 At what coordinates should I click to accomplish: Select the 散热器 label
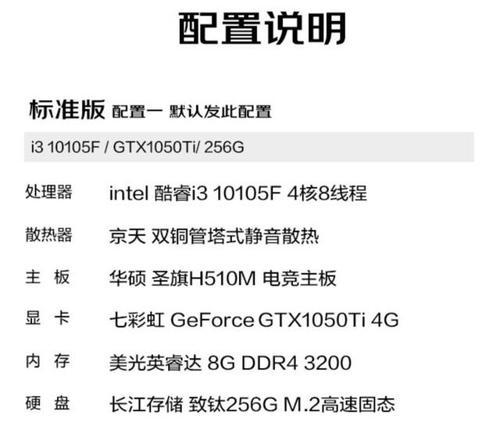pos(49,234)
